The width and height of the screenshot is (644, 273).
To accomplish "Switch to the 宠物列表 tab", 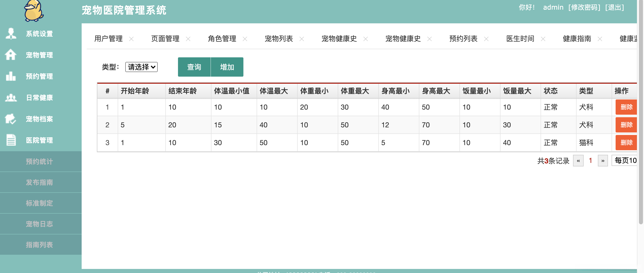I will [278, 39].
